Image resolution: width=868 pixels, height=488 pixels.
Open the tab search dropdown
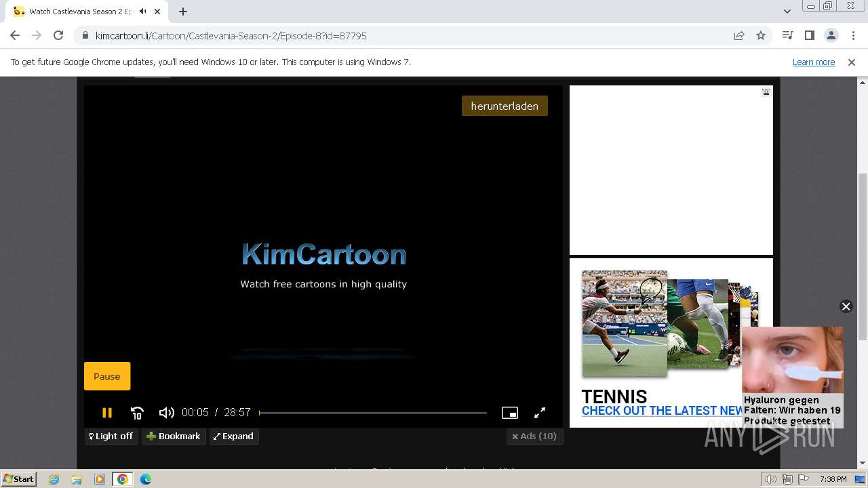(787, 12)
